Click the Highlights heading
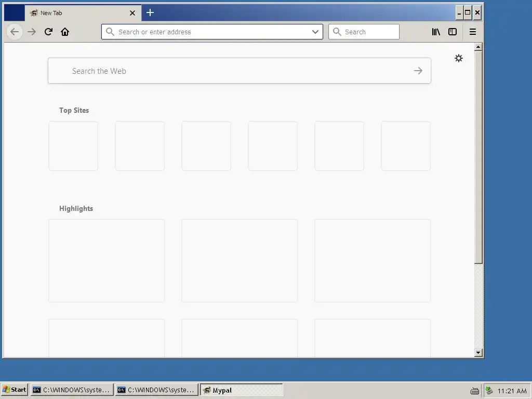 coord(76,208)
